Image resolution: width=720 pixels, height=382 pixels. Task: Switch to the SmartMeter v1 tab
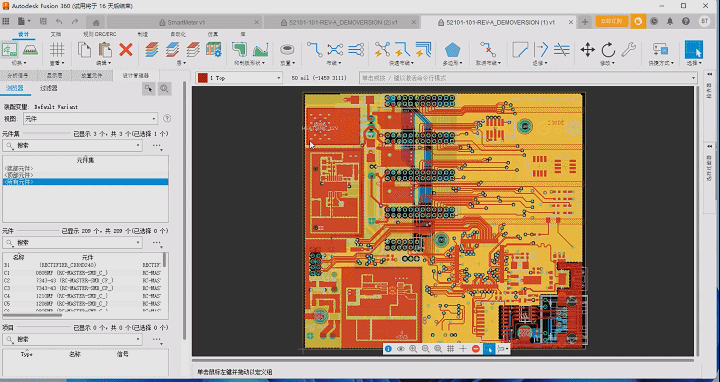coord(186,22)
